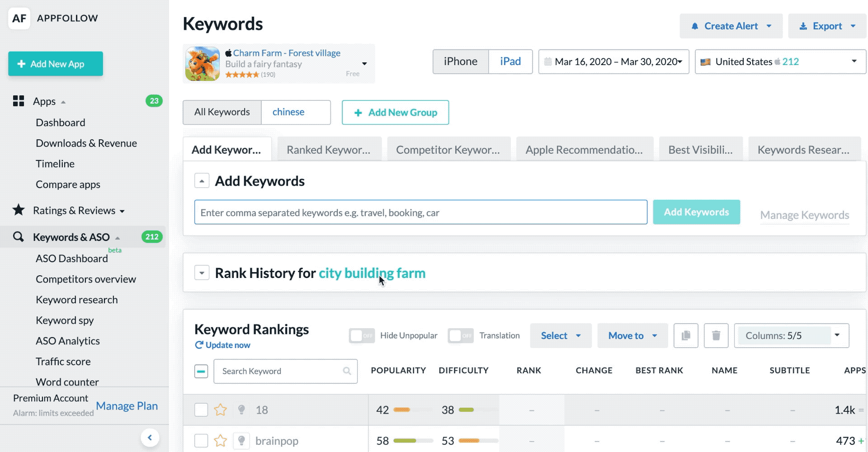
Task: Check the checkbox for keyword 18
Action: (x=201, y=410)
